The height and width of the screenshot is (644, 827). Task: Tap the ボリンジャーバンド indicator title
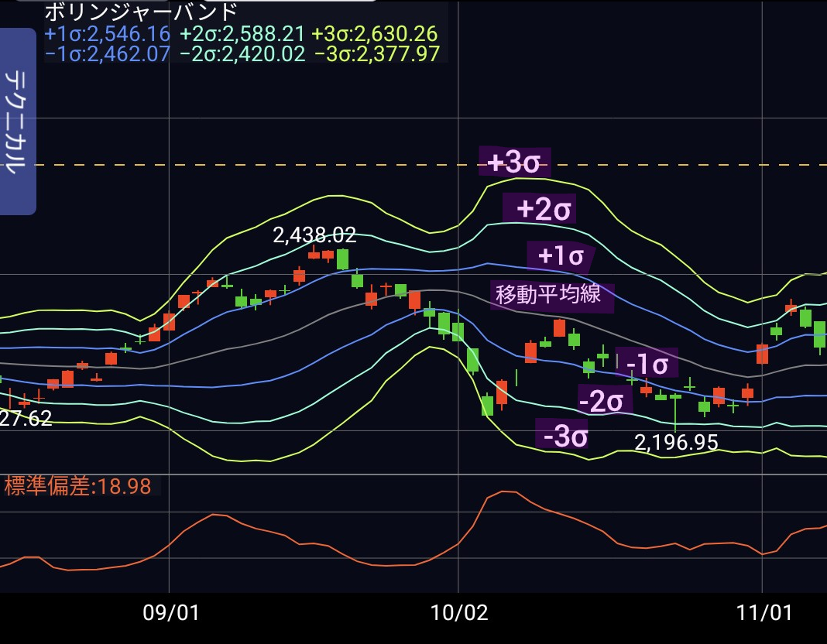pos(141,12)
